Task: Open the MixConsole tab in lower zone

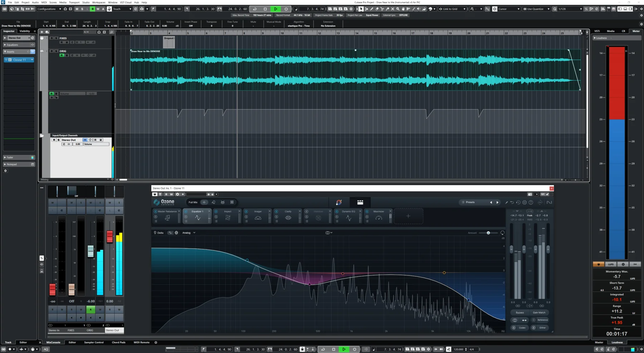Action: (53, 342)
